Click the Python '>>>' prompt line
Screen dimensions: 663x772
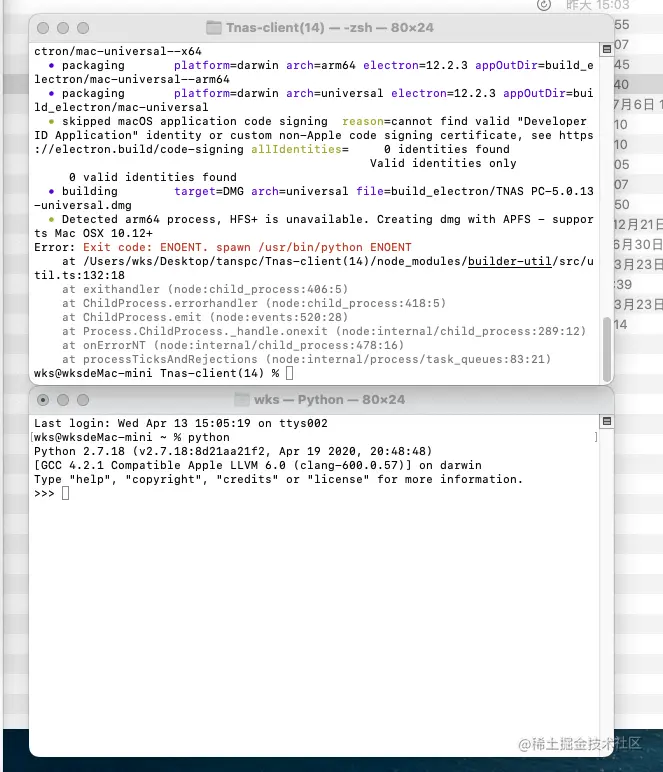click(52, 493)
